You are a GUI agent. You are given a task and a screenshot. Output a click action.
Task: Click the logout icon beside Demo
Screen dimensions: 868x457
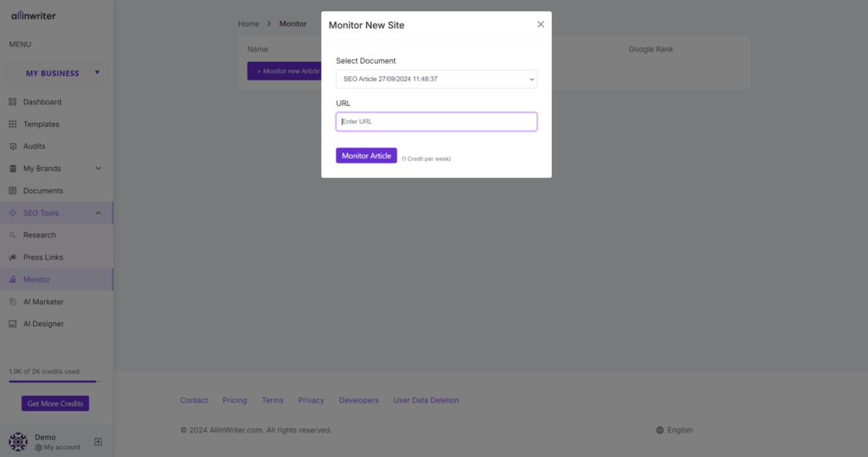click(98, 442)
